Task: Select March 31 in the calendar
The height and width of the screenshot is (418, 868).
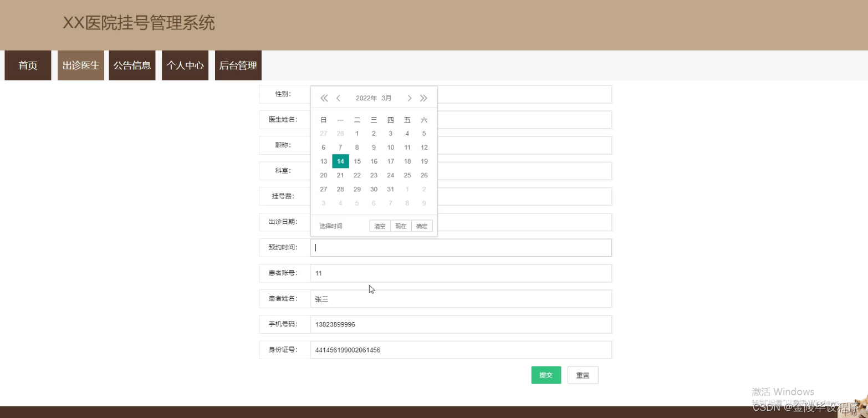Action: [390, 189]
